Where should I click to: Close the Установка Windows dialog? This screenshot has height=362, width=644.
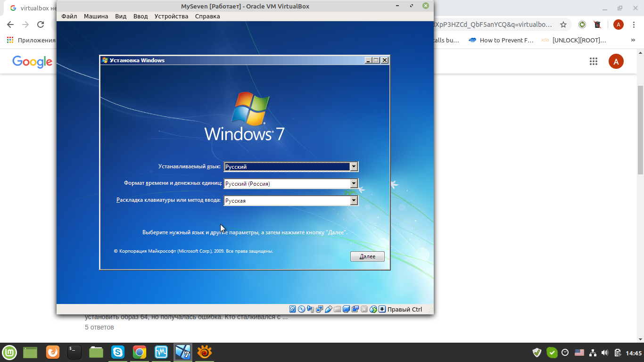385,60
